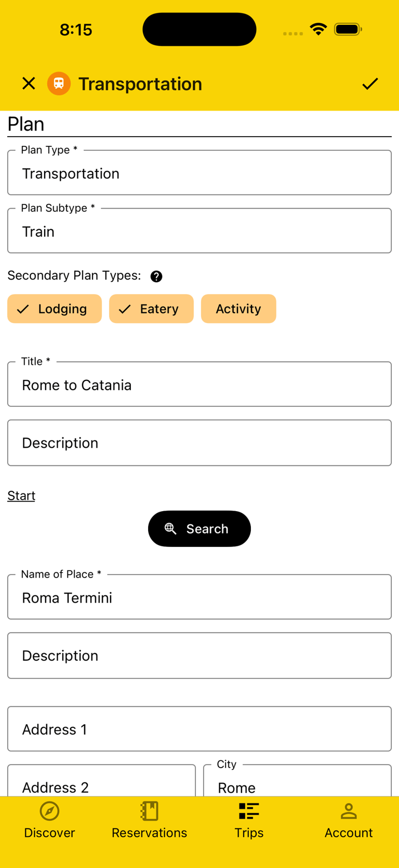Edit the Title field showing Rome to Catania

(199, 384)
